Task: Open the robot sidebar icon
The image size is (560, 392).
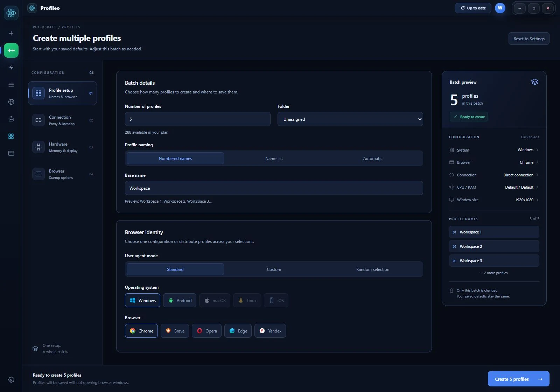Action: (x=11, y=119)
